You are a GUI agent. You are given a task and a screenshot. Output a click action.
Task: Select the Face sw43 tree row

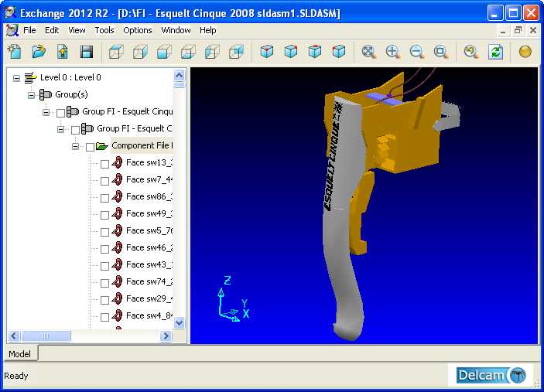(149, 264)
